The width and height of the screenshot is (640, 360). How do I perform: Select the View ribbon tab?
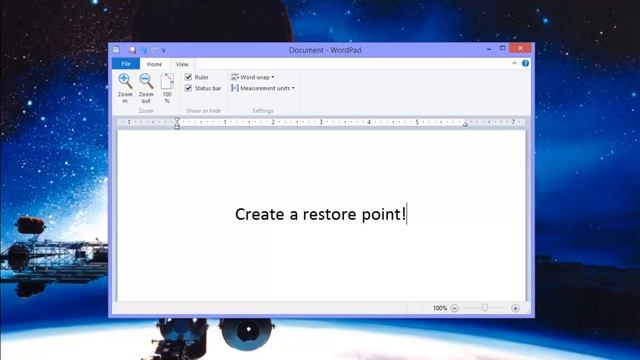point(182,64)
